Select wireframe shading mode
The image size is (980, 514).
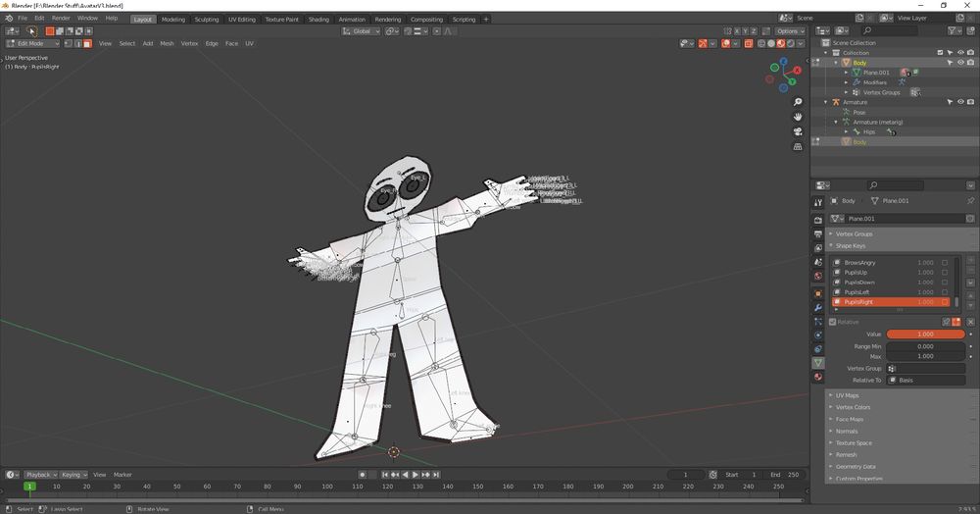pyautogui.click(x=761, y=44)
